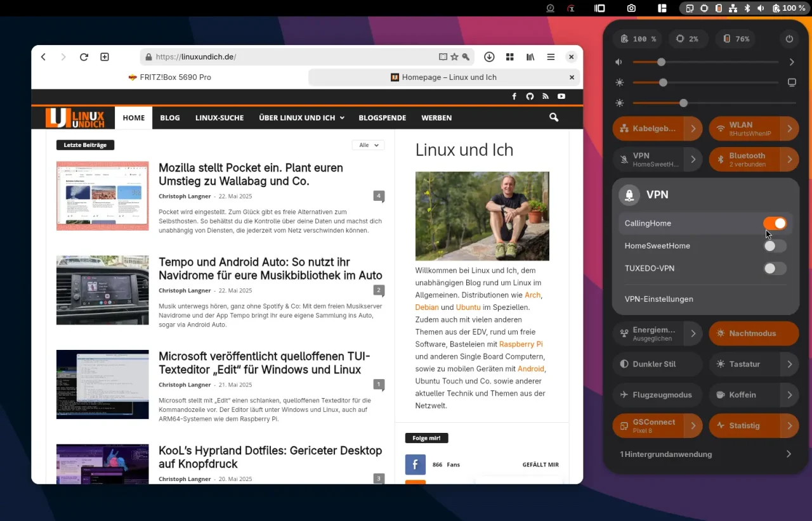
Task: Open the RSS feed icon
Action: point(545,96)
